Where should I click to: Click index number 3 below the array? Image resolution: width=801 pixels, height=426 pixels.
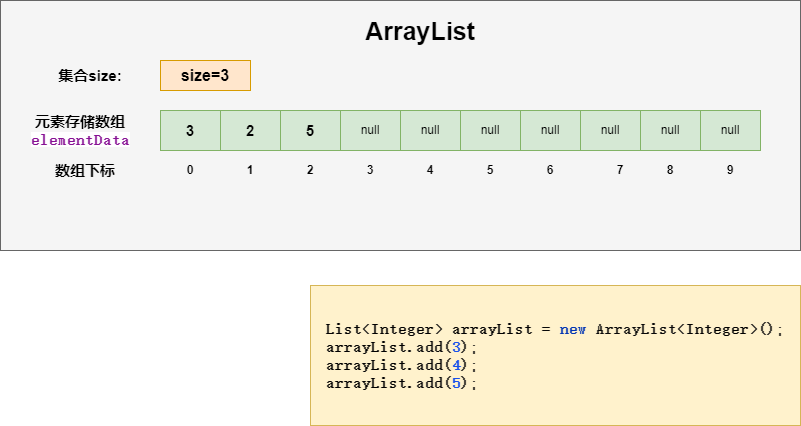click(370, 170)
